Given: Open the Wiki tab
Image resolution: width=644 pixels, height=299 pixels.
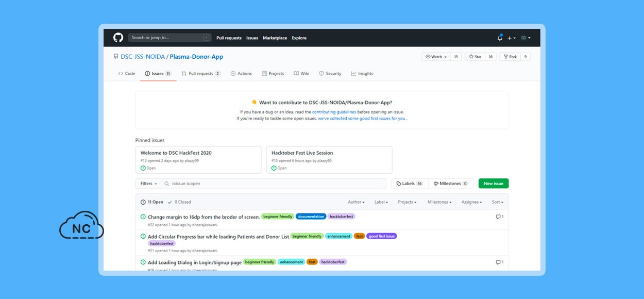Looking at the screenshot, I should (x=301, y=74).
